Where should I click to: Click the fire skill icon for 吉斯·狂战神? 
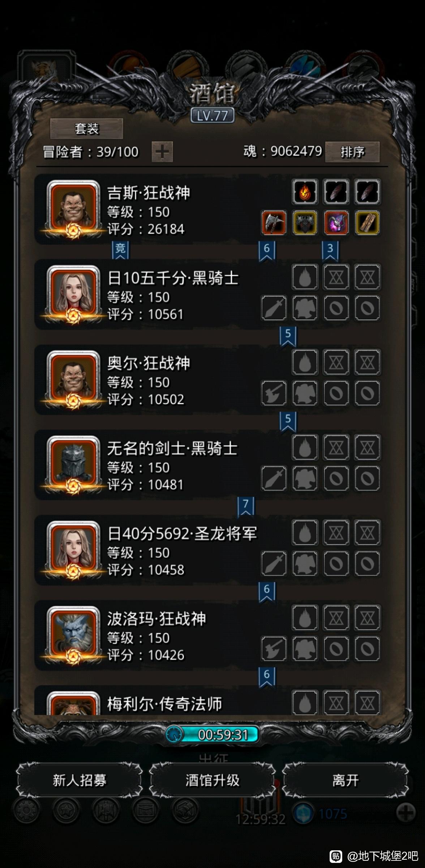[x=305, y=192]
